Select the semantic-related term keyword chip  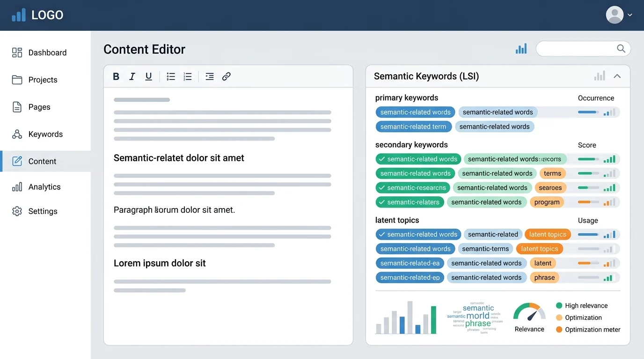(x=414, y=127)
